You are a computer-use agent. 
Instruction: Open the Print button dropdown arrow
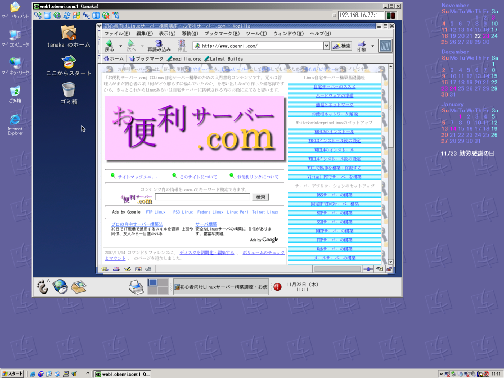(372, 46)
